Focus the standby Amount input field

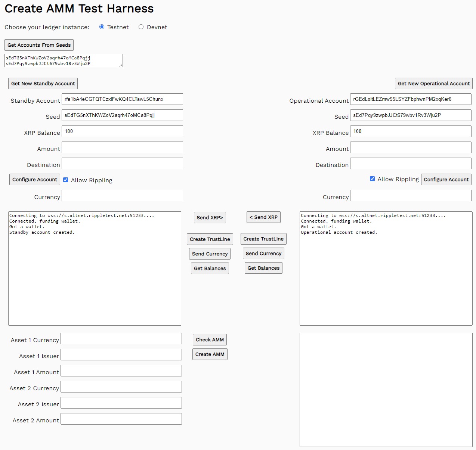pyautogui.click(x=122, y=148)
